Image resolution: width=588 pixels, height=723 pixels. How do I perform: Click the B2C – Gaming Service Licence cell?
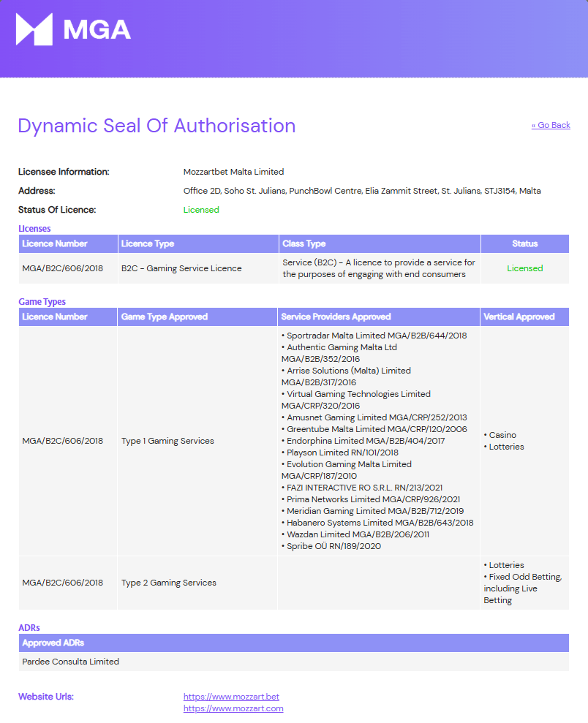[198, 268]
